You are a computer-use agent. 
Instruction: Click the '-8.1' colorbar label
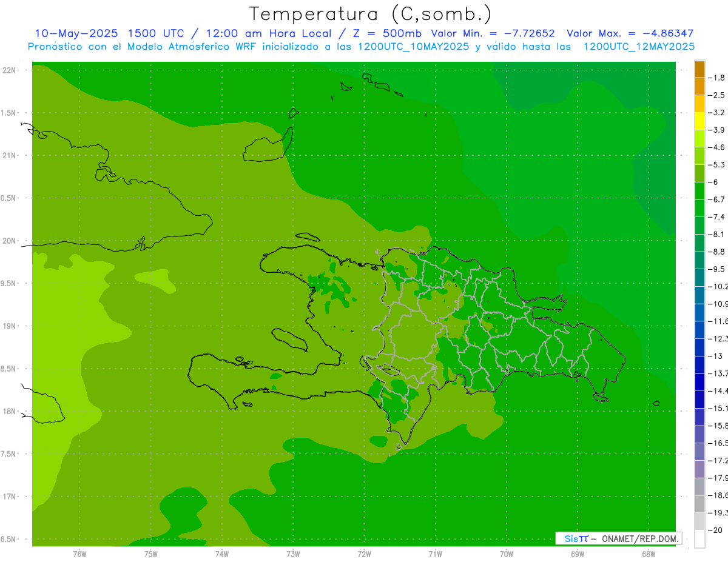[717, 234]
